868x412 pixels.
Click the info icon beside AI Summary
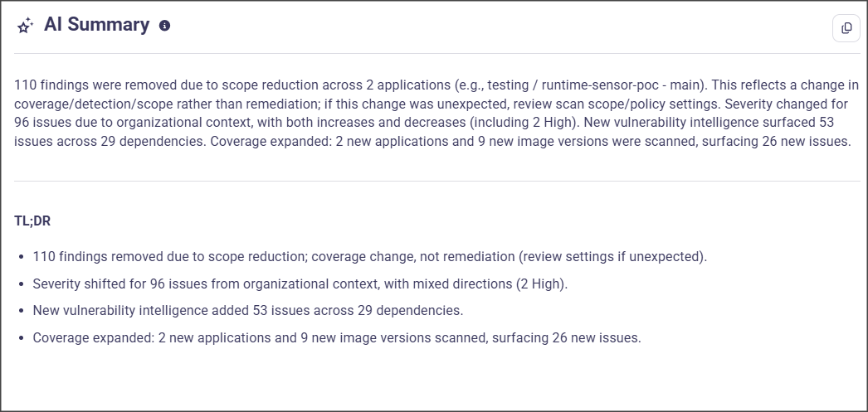(164, 26)
